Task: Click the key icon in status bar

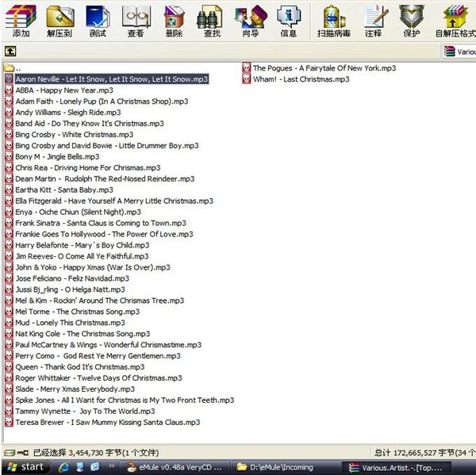Action: [23, 453]
